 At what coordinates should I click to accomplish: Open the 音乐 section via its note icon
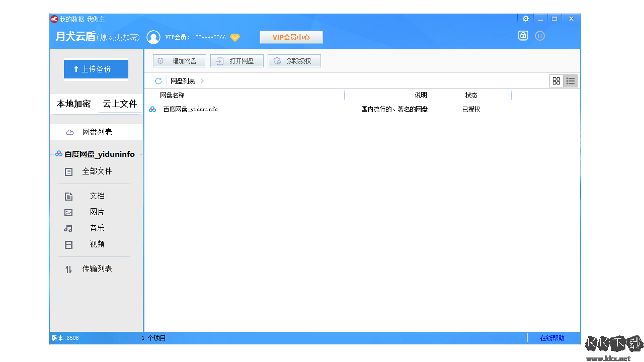click(x=68, y=228)
